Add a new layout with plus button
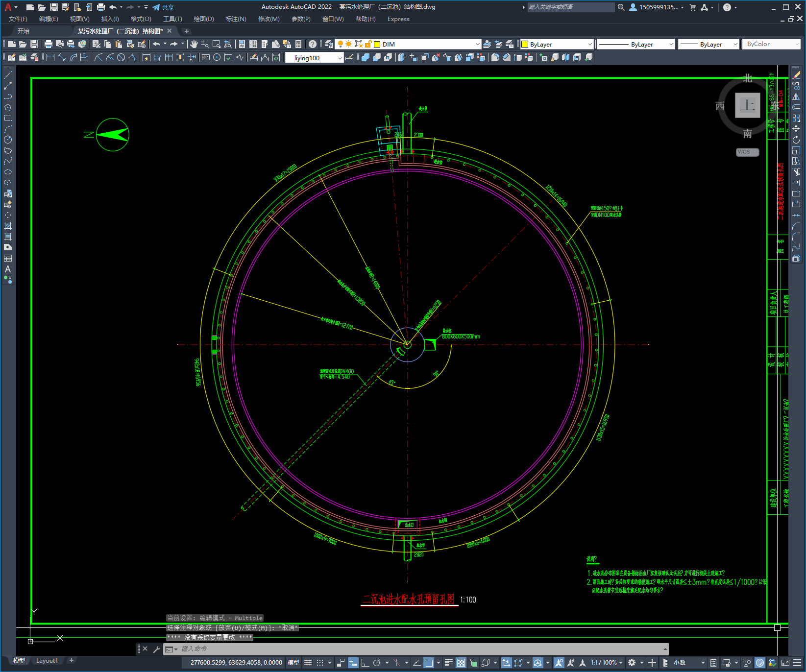Viewport: 806px width, 672px height. point(72,660)
